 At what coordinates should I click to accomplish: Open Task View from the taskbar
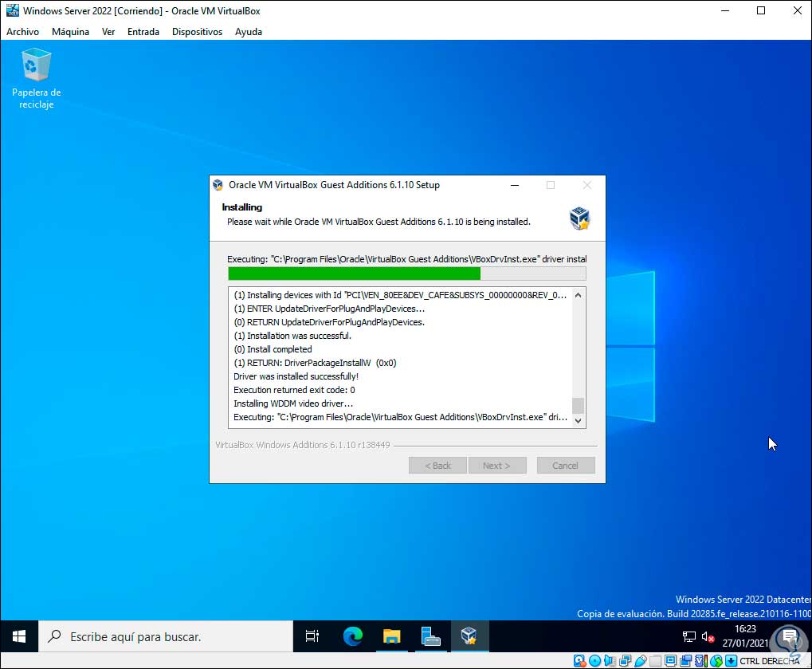coord(312,636)
